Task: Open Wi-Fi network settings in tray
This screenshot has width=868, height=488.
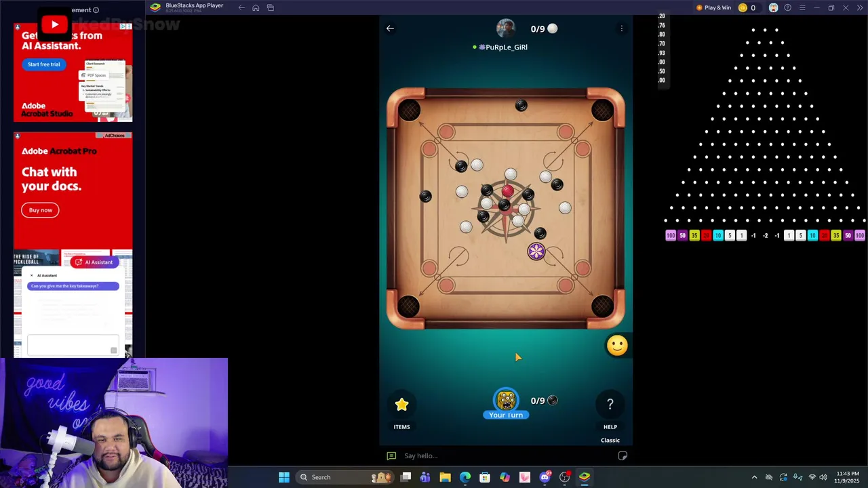Action: pyautogui.click(x=812, y=477)
